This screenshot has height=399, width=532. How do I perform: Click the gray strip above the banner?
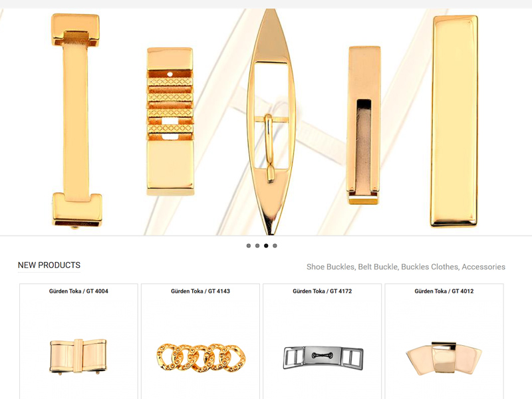click(x=266, y=4)
